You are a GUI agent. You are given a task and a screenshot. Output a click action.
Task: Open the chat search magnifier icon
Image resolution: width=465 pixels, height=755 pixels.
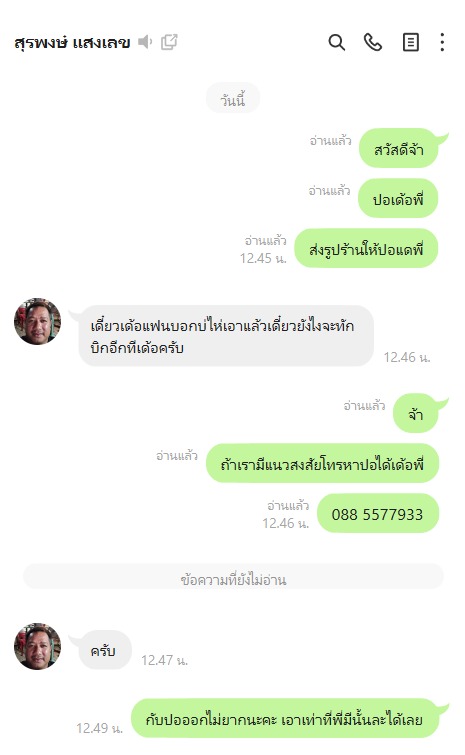336,42
